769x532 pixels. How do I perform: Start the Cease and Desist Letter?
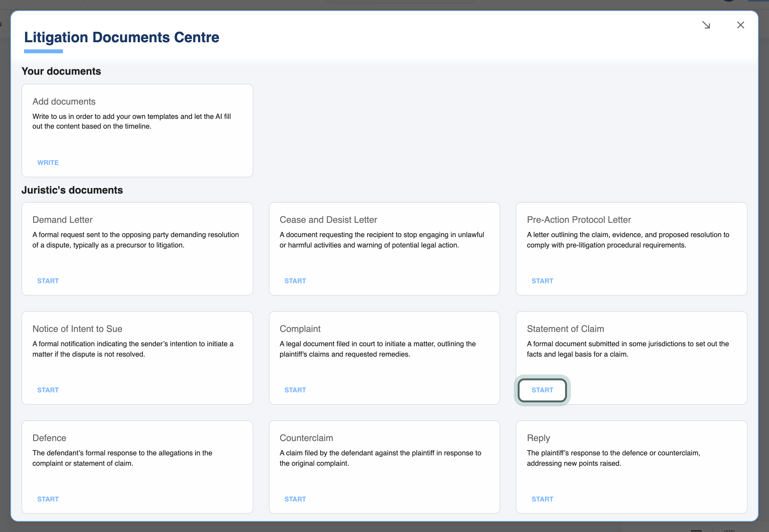pos(295,281)
